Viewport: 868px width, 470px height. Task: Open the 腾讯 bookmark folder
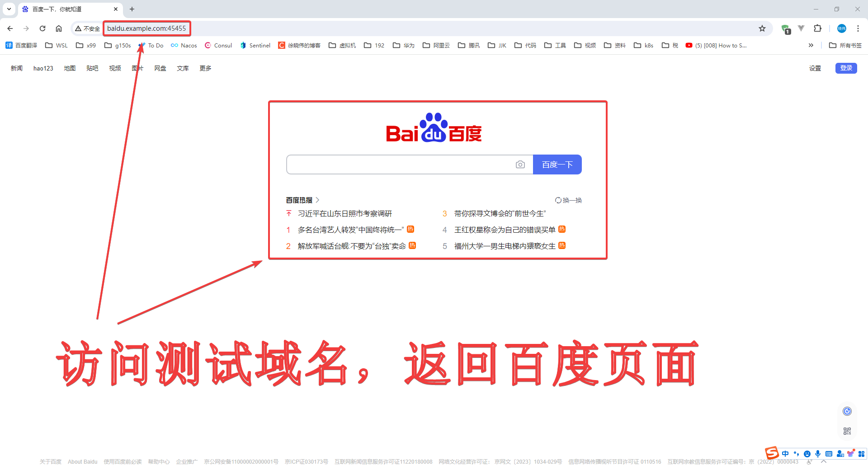[469, 45]
